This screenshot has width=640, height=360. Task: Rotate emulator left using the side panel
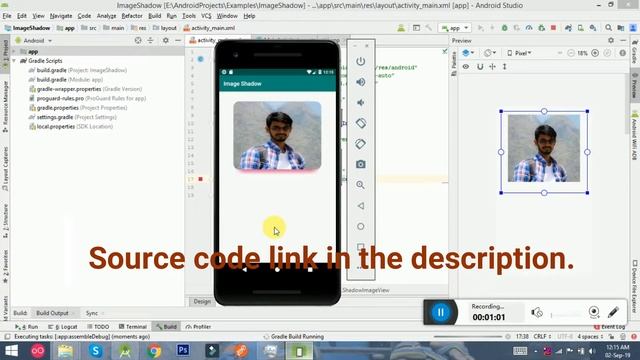pos(360,123)
